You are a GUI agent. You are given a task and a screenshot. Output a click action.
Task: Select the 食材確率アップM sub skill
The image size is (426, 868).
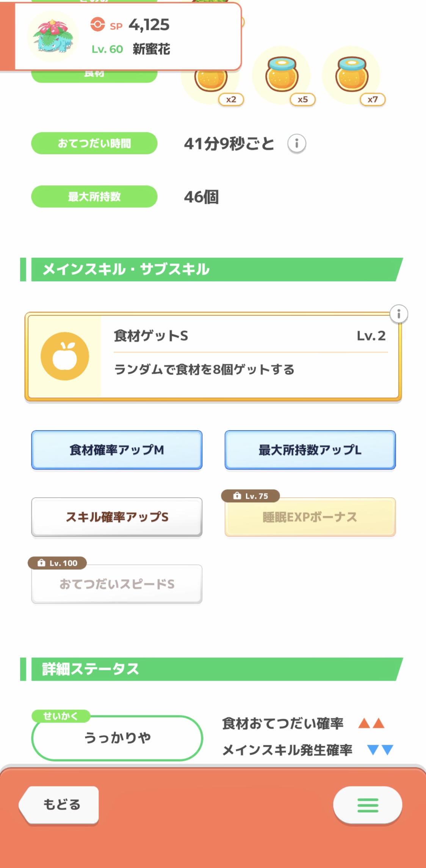[x=117, y=450]
